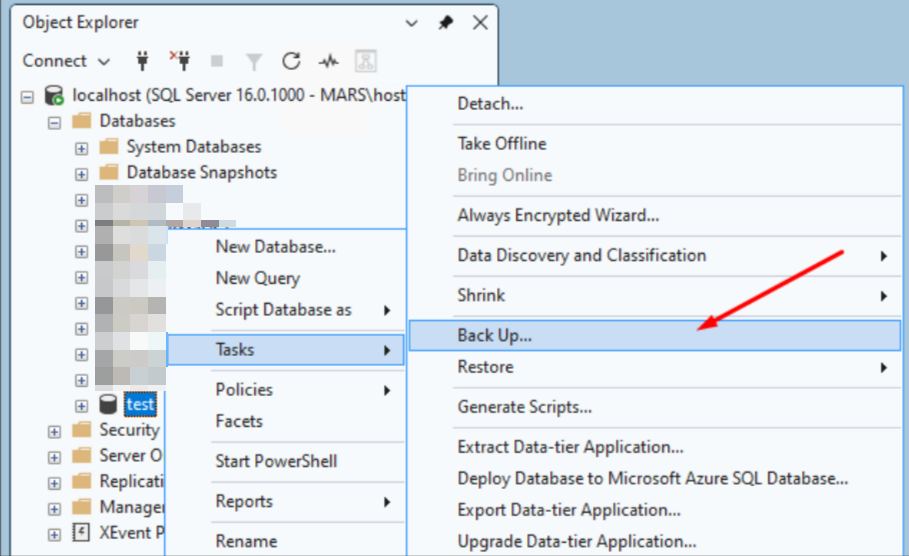Select Take Offline option

[x=501, y=144]
